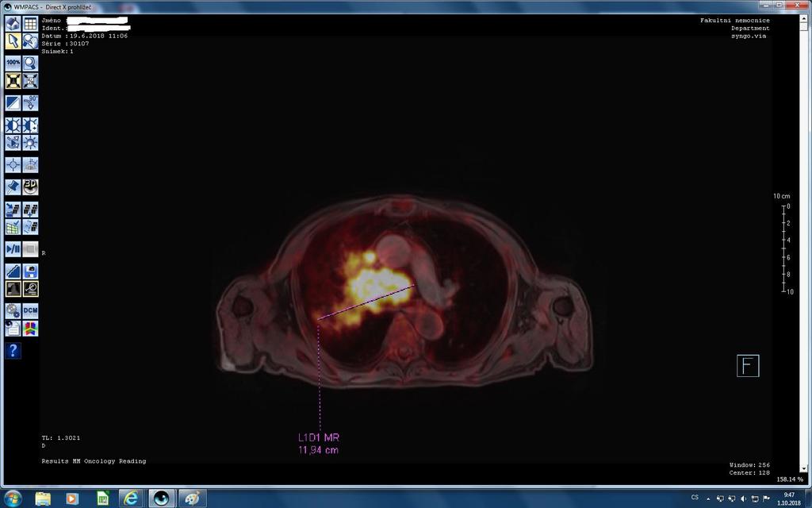Click the Série :30107 text
Viewport: 812px width, 508px height.
65,44
